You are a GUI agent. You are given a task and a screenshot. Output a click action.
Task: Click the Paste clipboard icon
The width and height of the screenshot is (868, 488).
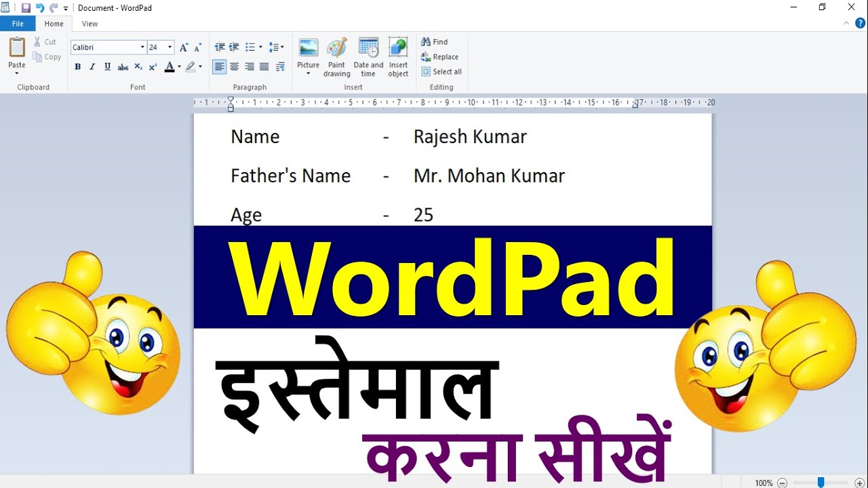17,47
